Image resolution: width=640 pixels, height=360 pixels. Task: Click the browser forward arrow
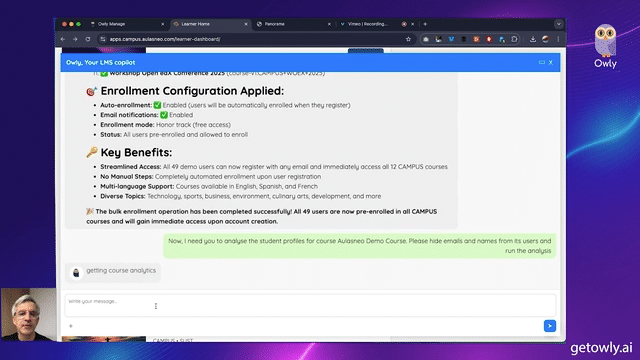point(75,39)
